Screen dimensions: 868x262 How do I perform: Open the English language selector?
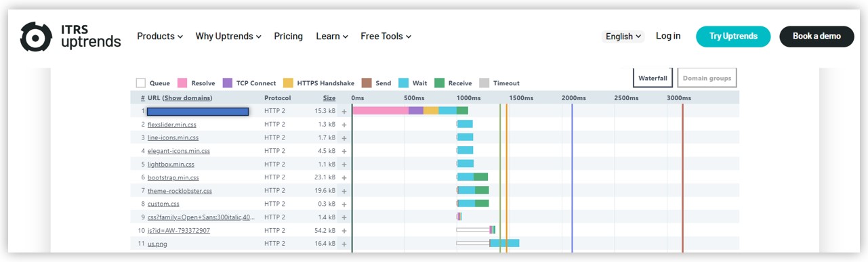pos(623,37)
